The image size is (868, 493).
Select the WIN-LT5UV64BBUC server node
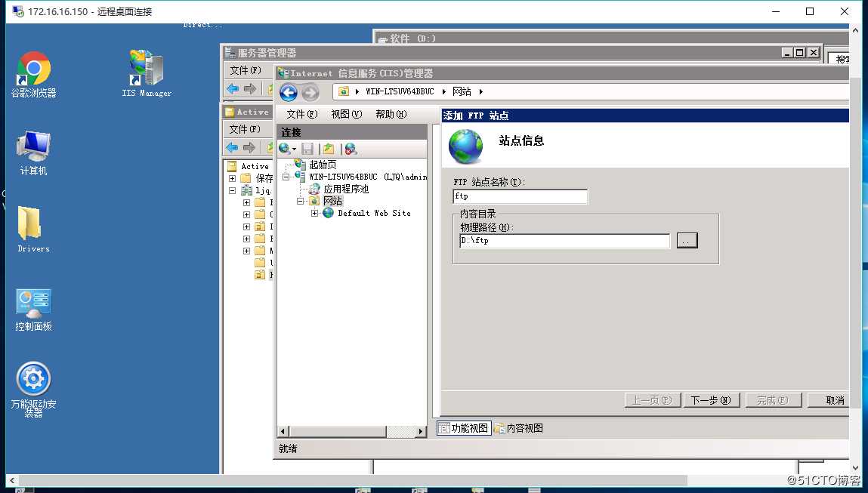[x=368, y=177]
